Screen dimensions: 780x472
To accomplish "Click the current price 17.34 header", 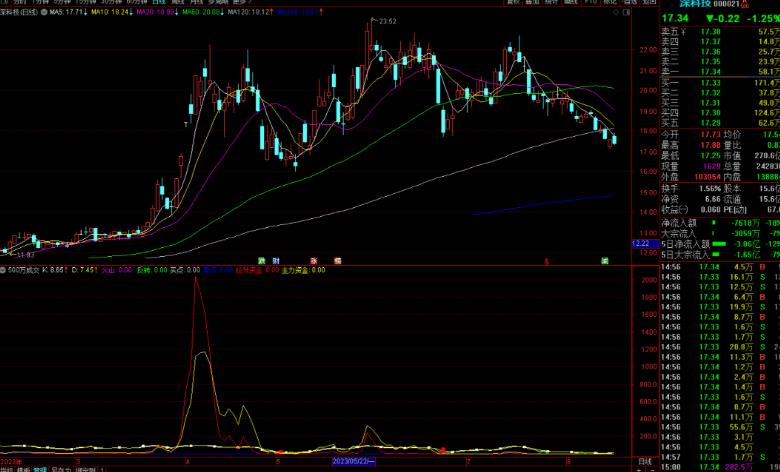I will click(x=675, y=18).
